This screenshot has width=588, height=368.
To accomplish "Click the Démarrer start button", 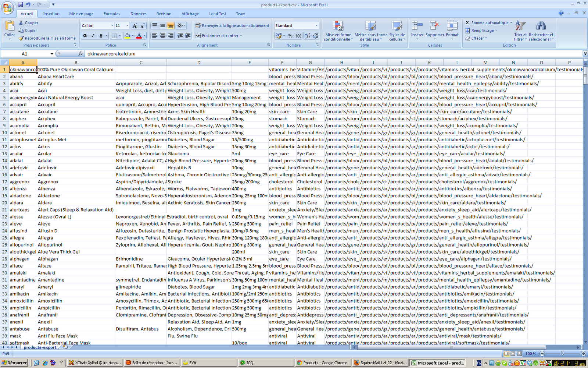I will 15,363.
